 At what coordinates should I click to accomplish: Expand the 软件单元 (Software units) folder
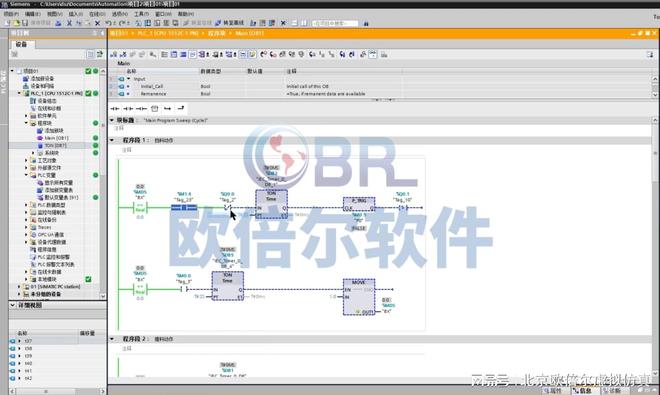pyautogui.click(x=27, y=116)
